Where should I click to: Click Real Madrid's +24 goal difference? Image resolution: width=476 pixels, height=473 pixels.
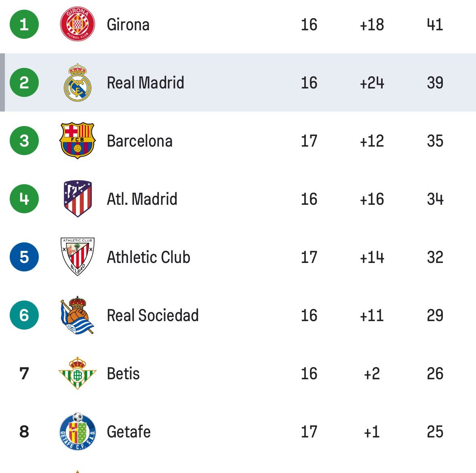tap(372, 83)
